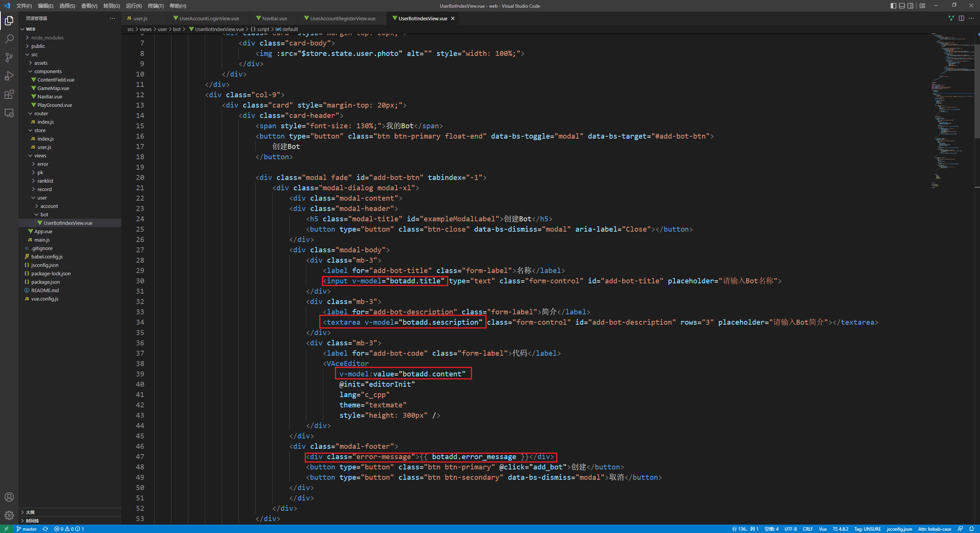Image resolution: width=980 pixels, height=533 pixels.
Task: Click line and column indicator 行 136
Action: pos(745,529)
